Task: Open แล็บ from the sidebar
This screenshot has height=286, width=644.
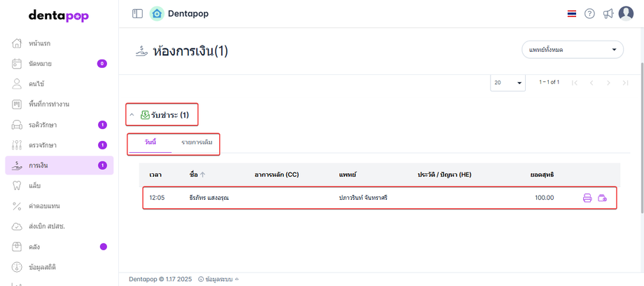Action: tap(35, 186)
